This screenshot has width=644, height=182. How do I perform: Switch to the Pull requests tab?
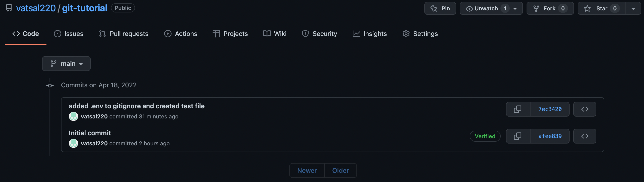click(x=123, y=34)
